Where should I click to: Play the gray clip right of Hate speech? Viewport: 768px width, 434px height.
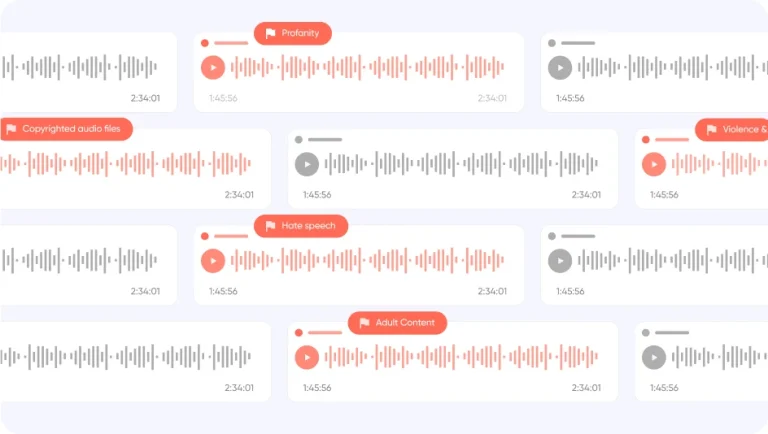pos(560,261)
